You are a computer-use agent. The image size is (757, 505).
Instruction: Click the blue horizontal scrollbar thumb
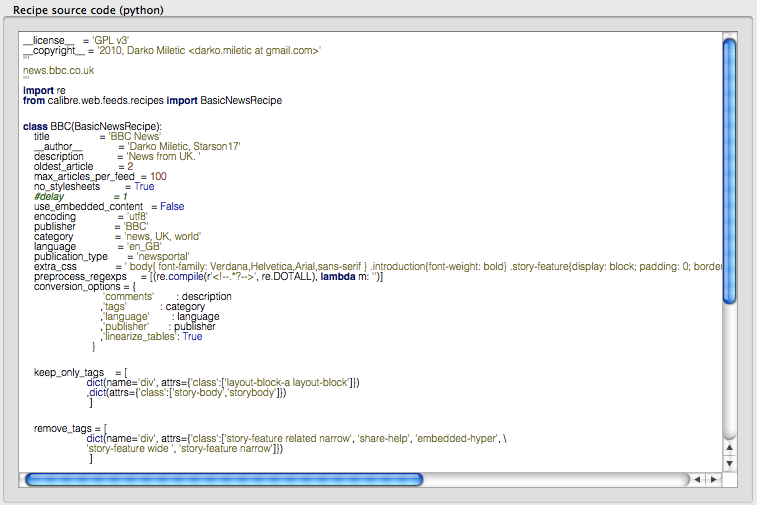pyautogui.click(x=224, y=479)
